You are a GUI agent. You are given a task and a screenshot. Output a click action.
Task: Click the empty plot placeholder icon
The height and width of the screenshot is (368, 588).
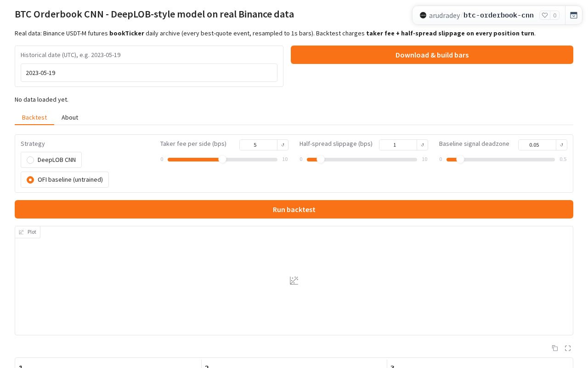pos(294,281)
